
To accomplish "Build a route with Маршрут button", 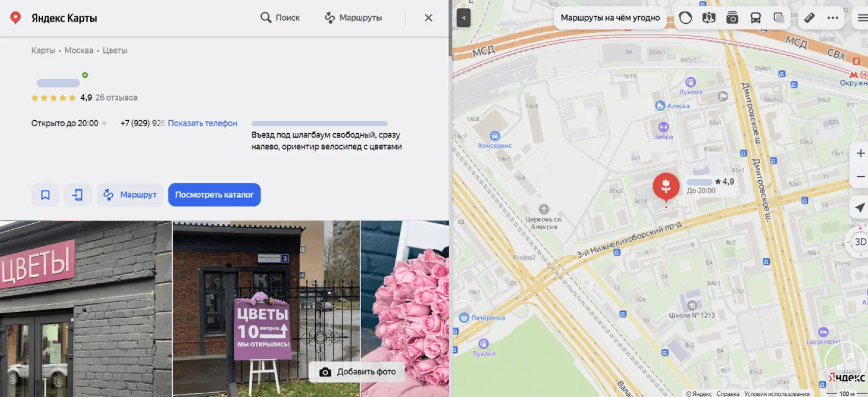I will [130, 195].
